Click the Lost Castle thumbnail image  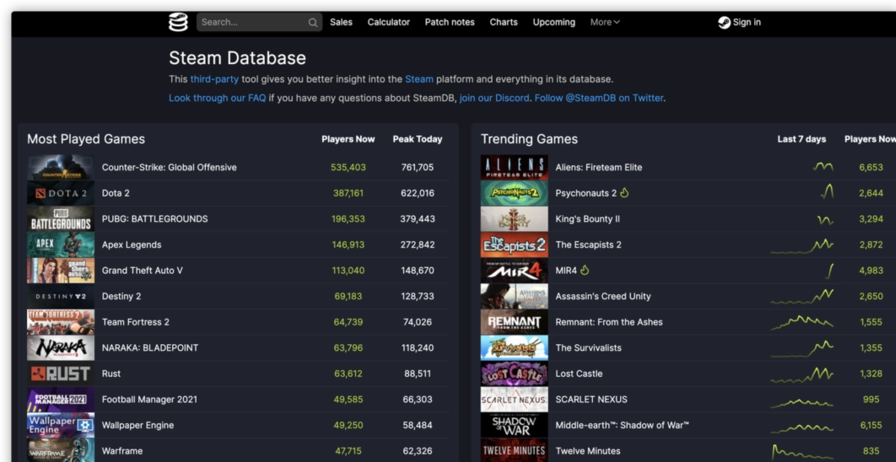514,373
